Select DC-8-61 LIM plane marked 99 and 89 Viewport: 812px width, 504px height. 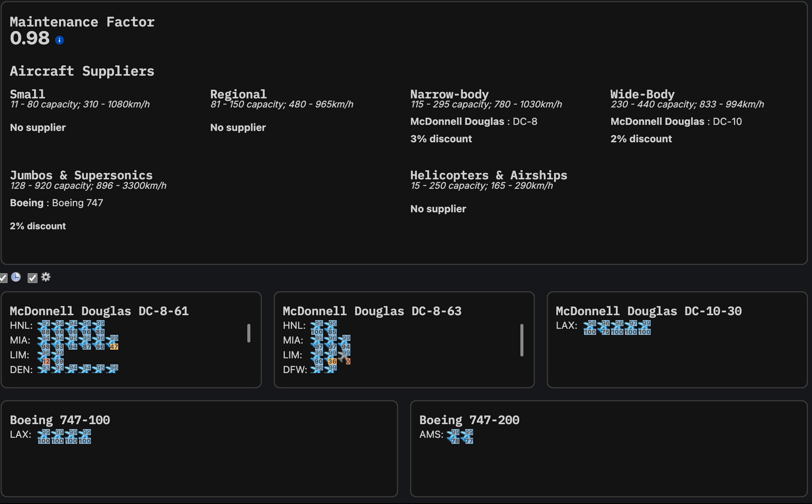[58, 357]
